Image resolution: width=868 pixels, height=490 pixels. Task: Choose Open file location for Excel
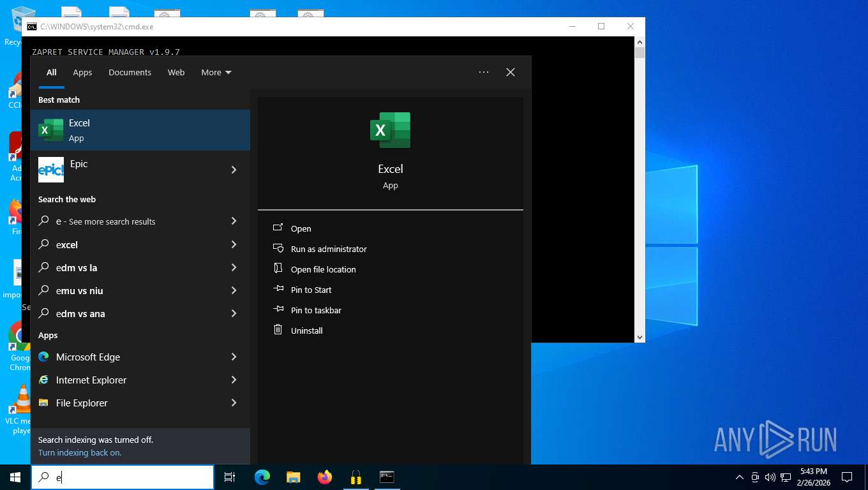(324, 269)
